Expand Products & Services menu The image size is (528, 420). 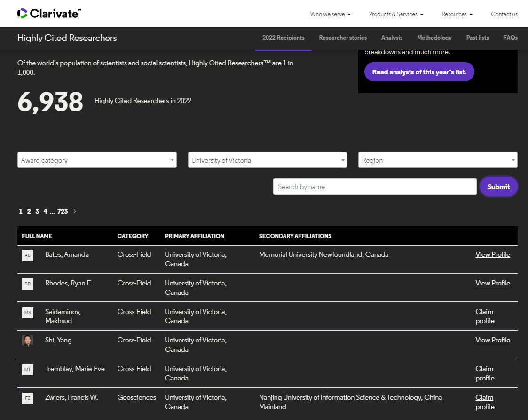tap(396, 14)
